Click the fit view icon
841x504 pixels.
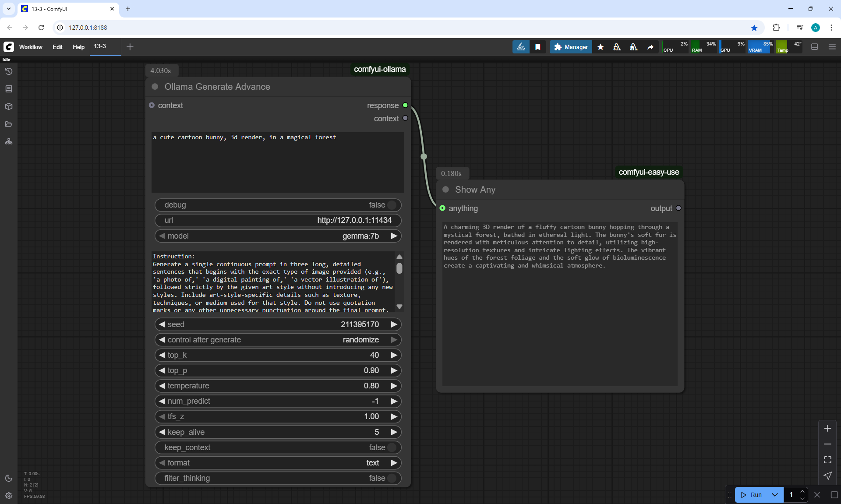click(x=827, y=460)
